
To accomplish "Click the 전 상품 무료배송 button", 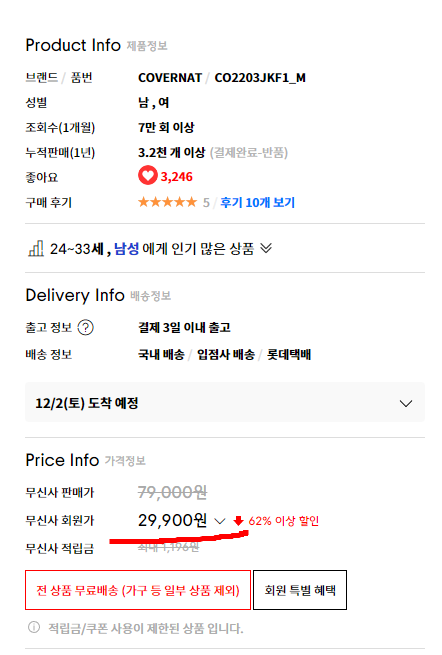I will pos(138,590).
